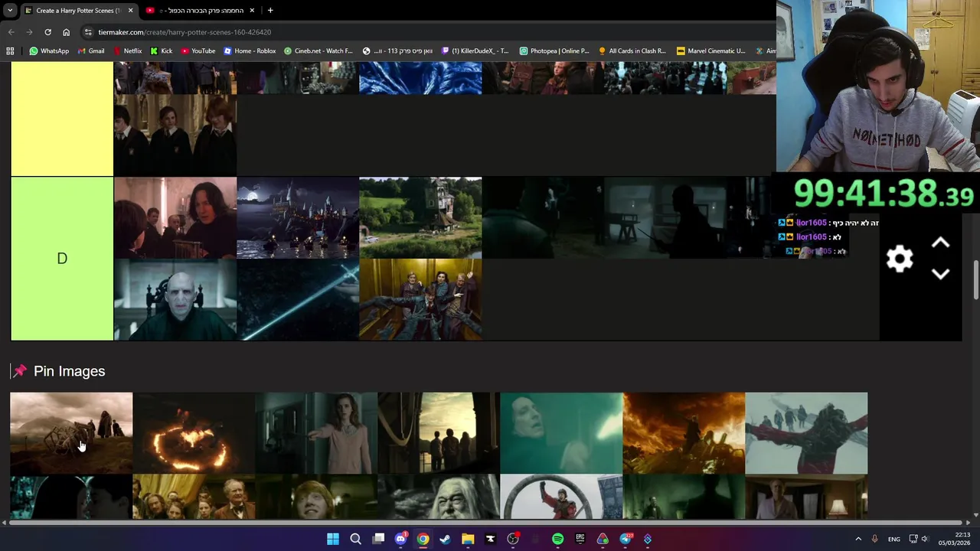The height and width of the screenshot is (551, 980).
Task: Open the Marvel Cinematic Universe bookmark
Action: [711, 51]
